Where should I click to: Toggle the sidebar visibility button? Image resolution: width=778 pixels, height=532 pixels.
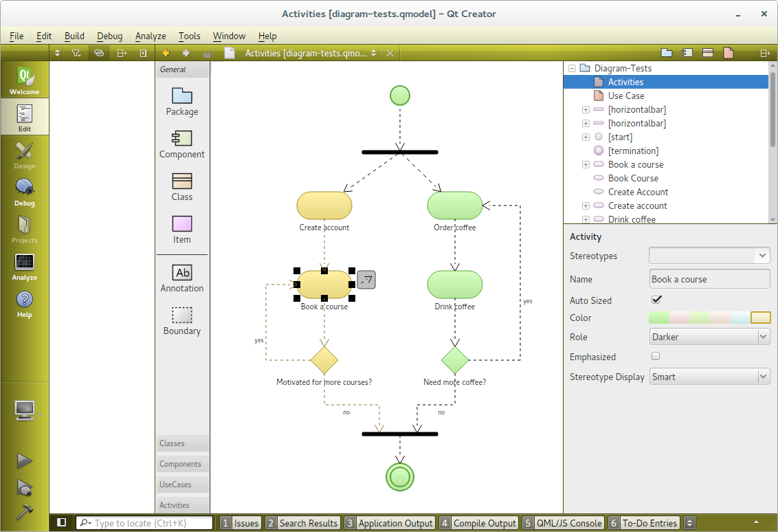(x=62, y=523)
